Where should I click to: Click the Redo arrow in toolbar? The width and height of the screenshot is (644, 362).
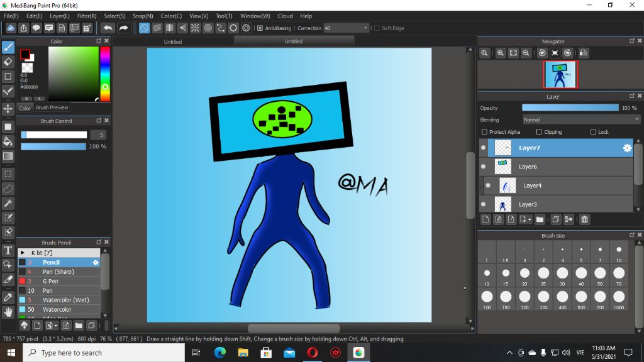(x=123, y=28)
